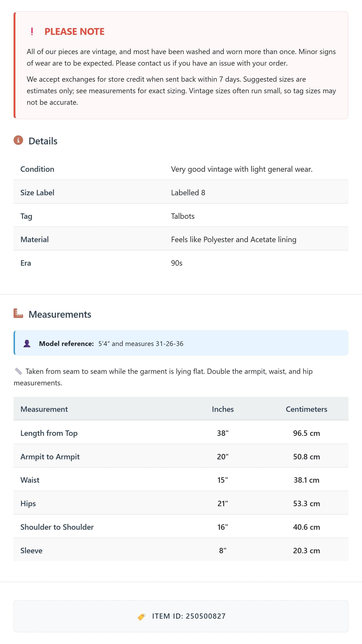Click the Shoulder to Shoulder row label

tap(57, 527)
